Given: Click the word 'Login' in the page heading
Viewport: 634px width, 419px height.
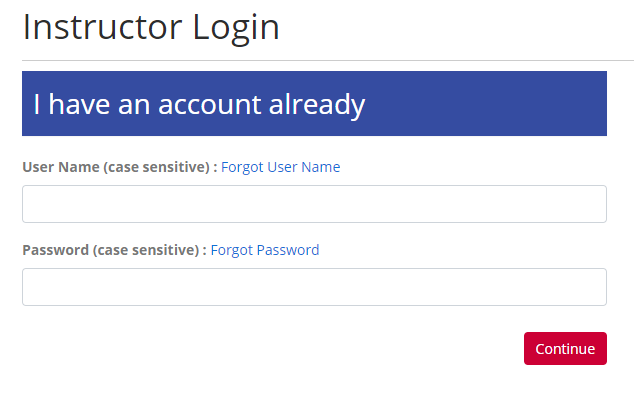Looking at the screenshot, I should [x=232, y=27].
